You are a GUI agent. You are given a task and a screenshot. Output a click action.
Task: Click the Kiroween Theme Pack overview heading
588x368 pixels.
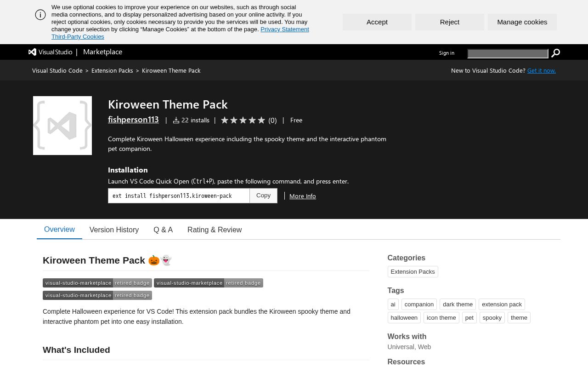(x=107, y=260)
